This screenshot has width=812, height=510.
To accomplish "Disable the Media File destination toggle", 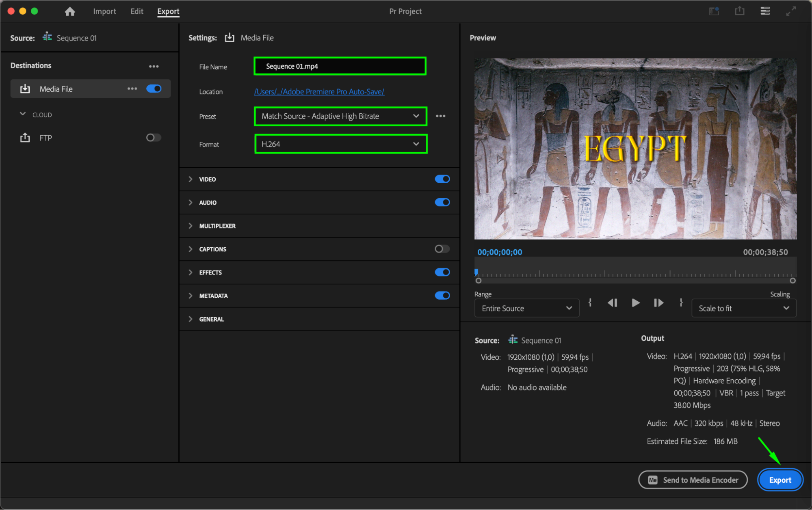I will coord(154,89).
